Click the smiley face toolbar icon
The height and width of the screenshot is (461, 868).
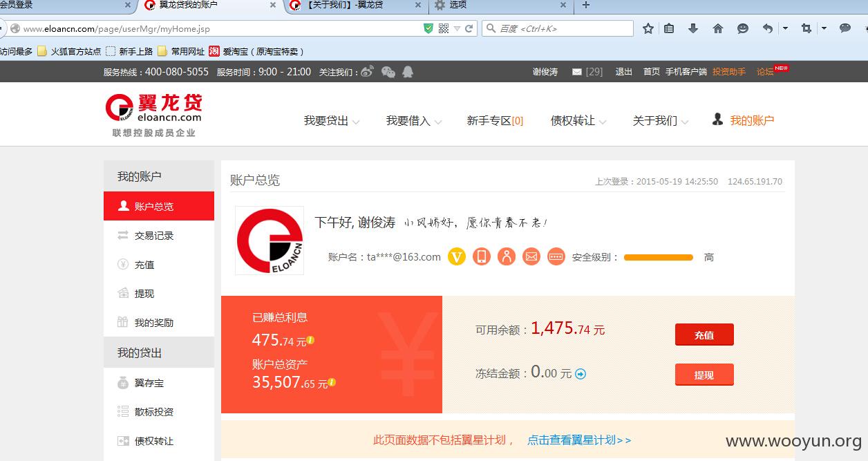pyautogui.click(x=743, y=28)
